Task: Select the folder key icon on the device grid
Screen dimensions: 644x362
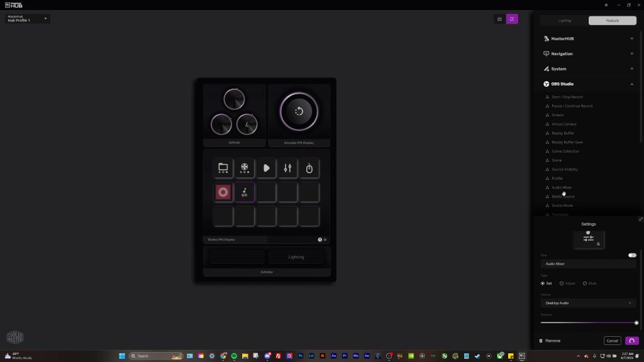Action: [x=223, y=167]
